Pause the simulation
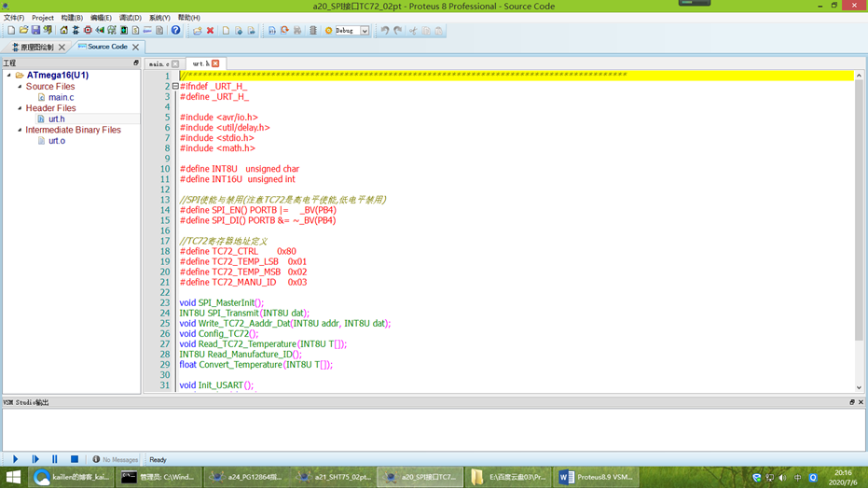The height and width of the screenshot is (489, 868). (54, 459)
